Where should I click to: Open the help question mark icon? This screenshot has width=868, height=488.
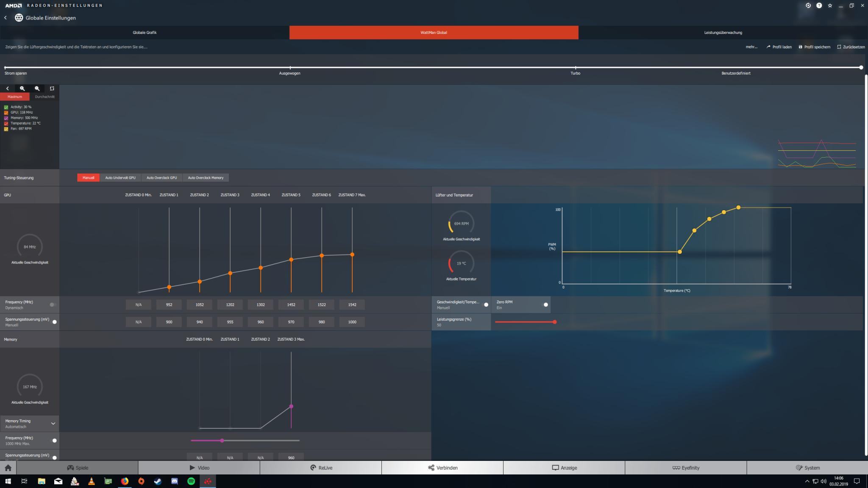click(x=819, y=6)
